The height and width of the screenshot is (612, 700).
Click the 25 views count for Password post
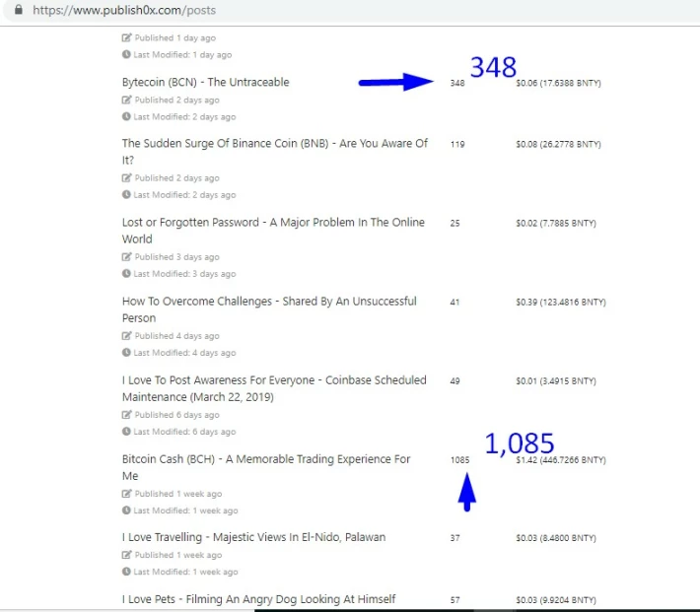[455, 223]
